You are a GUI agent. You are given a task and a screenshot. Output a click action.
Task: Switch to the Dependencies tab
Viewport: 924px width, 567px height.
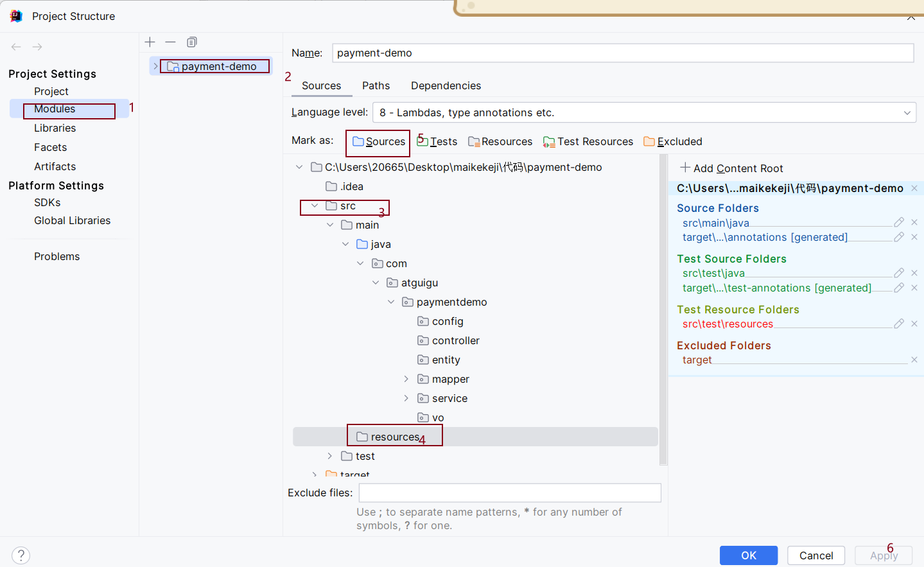pyautogui.click(x=446, y=85)
